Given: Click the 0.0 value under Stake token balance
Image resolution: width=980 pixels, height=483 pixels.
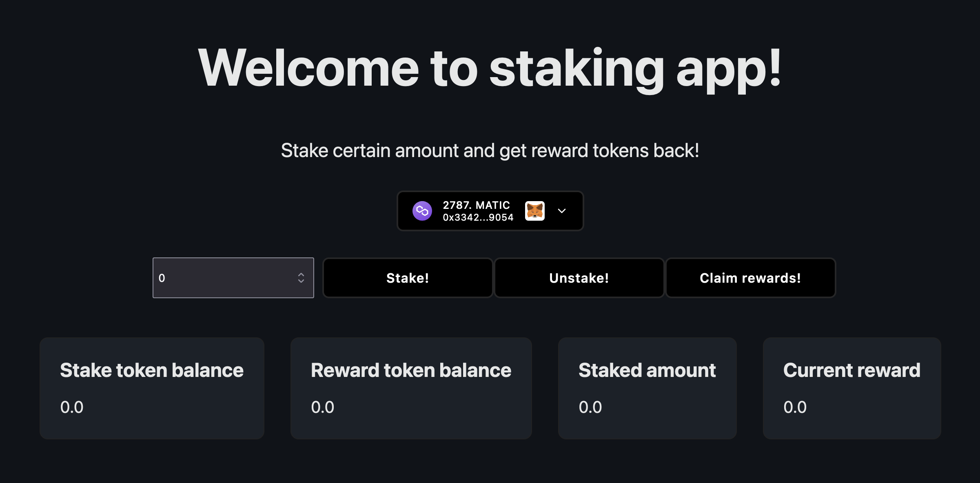Looking at the screenshot, I should 72,406.
